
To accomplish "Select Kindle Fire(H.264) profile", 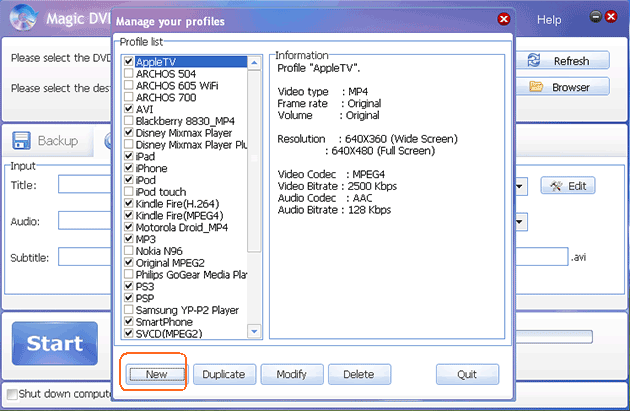I will pyautogui.click(x=177, y=203).
